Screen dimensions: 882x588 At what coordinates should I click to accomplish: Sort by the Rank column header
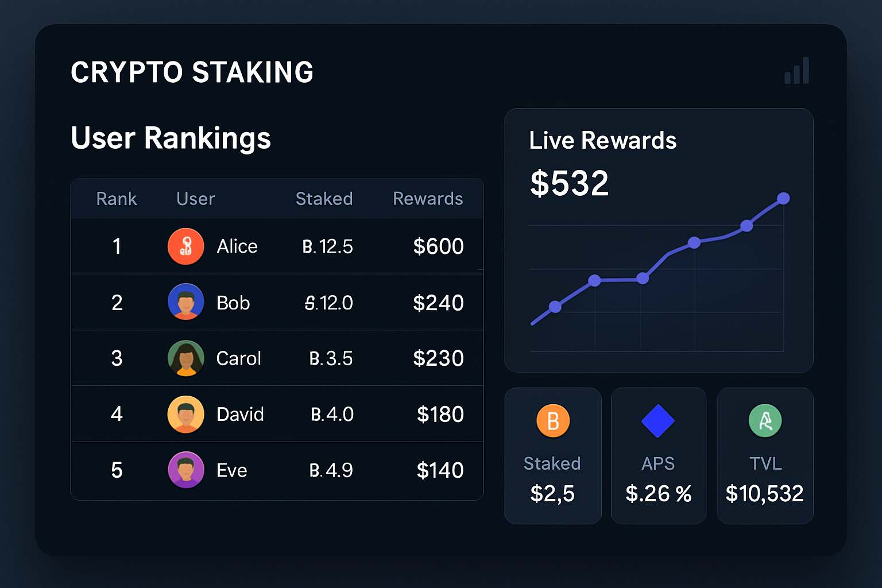pyautogui.click(x=117, y=199)
